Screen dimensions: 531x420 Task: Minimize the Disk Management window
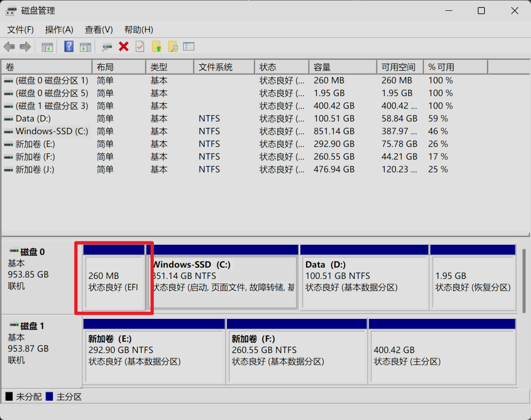pos(449,11)
